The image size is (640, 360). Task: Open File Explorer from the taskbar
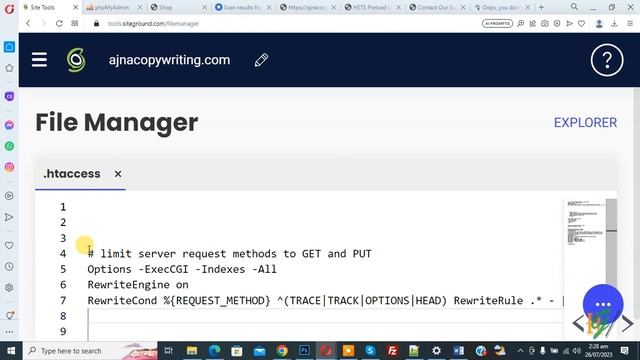[192, 351]
